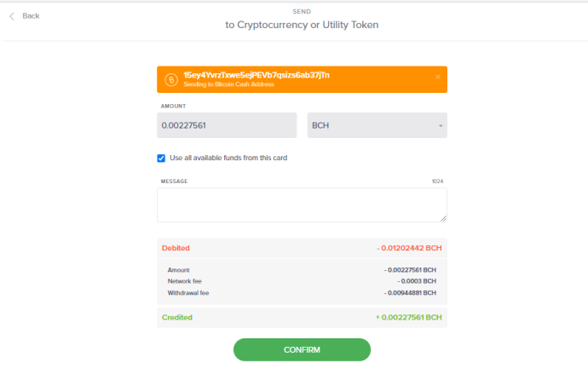Click the Bitcoin Cash coin icon
This screenshot has height=369, width=588.
(171, 79)
